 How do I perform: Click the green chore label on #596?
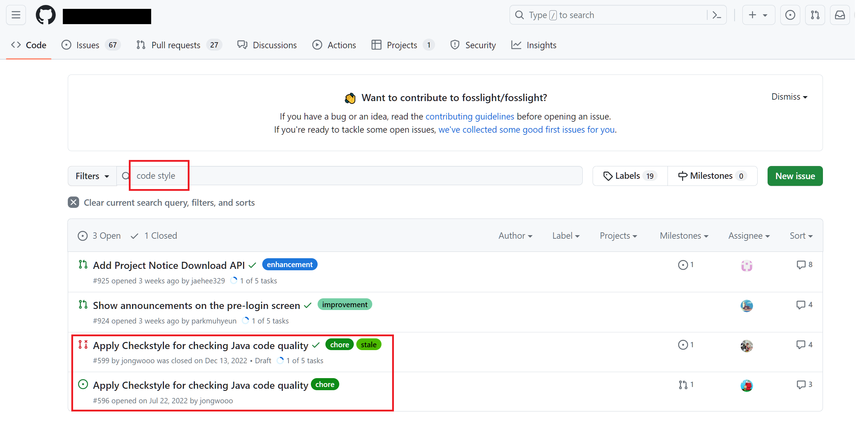325,385
